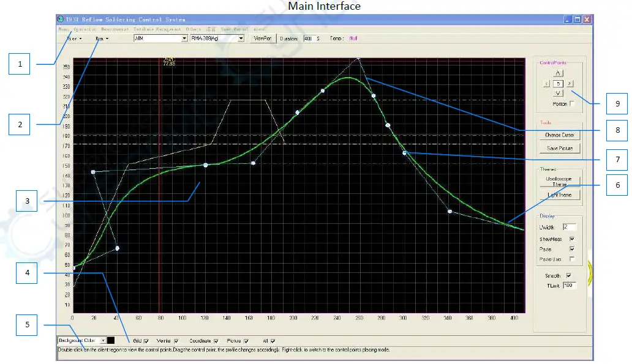
Task: Close the Reflow Soldering Control System window
Action: tap(587, 20)
